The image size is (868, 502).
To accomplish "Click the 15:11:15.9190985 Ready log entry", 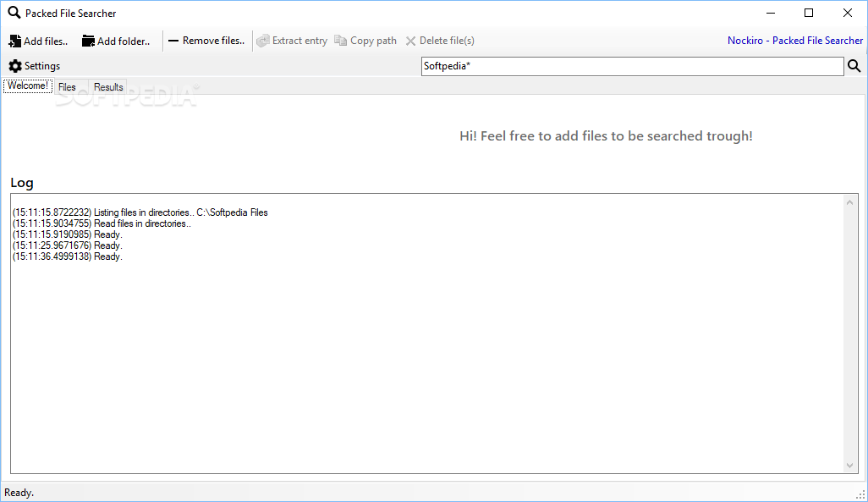I will pyautogui.click(x=68, y=234).
